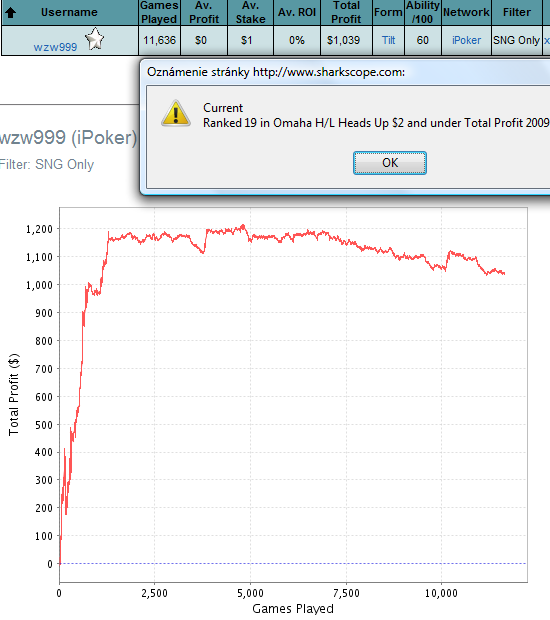
Task: Sort by Total Profit column header
Action: (346, 12)
